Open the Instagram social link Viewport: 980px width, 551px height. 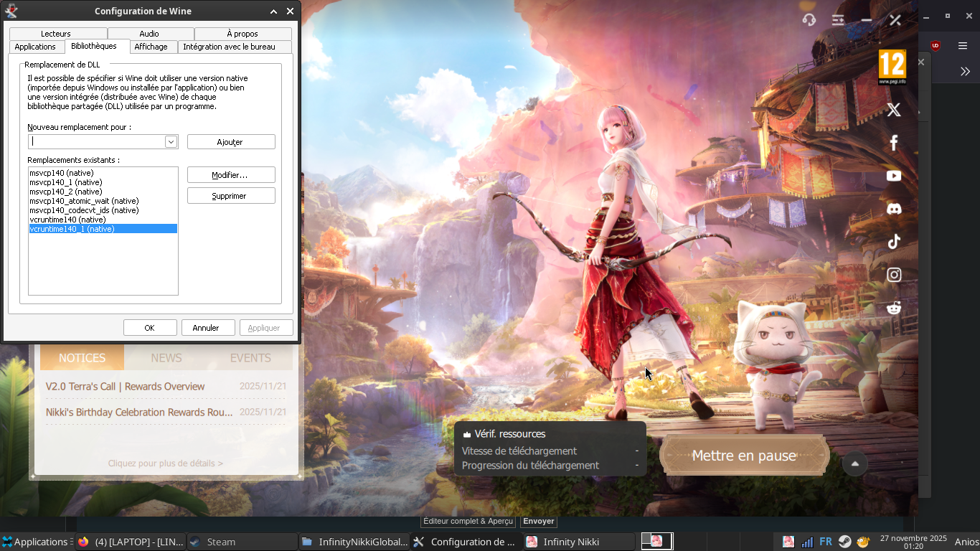click(x=894, y=275)
